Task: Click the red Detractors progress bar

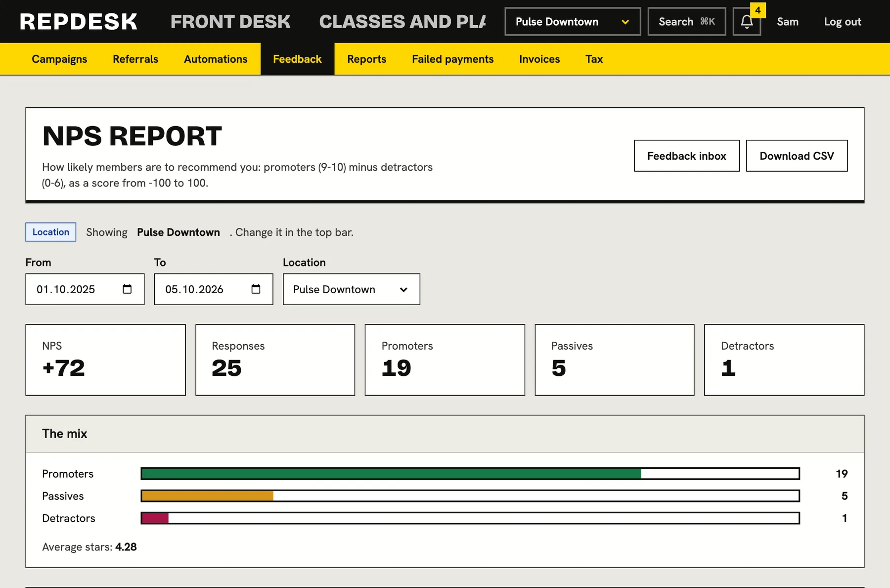Action: point(470,518)
